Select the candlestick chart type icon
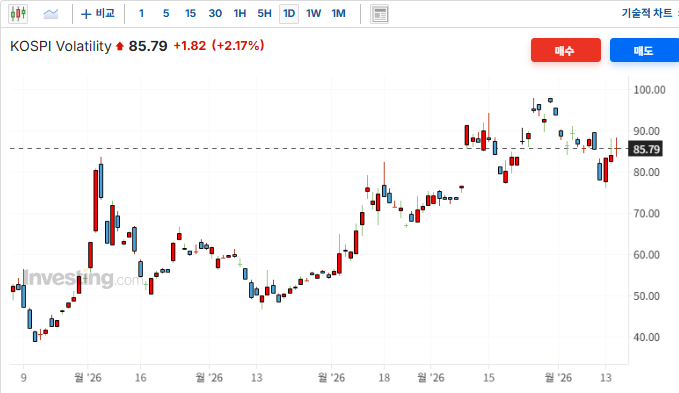Viewport: 679px width, 393px height. point(18,13)
